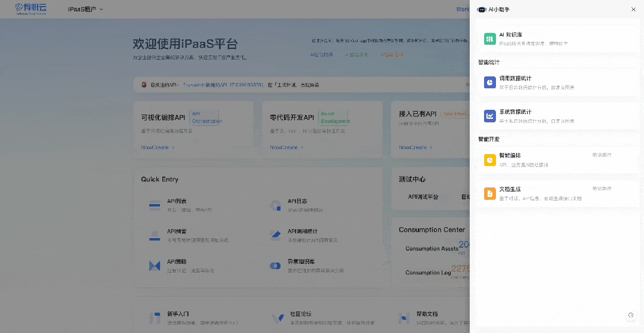Click the 测试中心 heading
644x333 pixels.
412,180
